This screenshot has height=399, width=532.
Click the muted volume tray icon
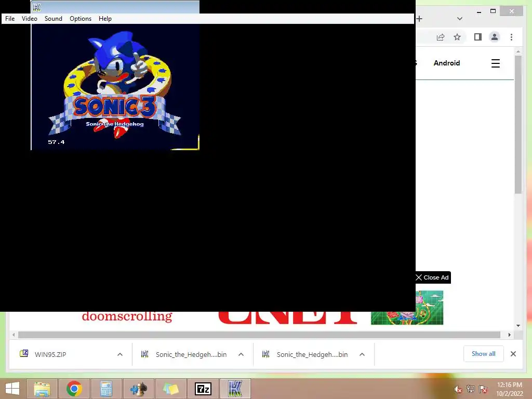[458, 389]
